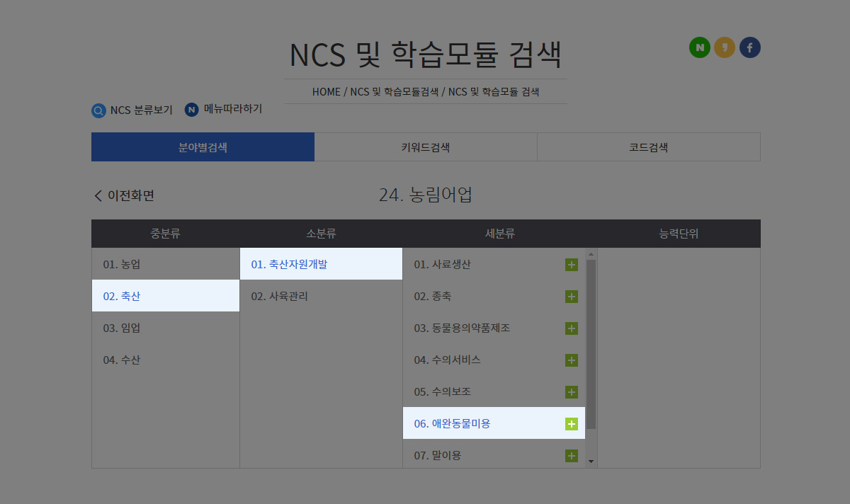Click the 메뉴따라하기 N icon

[191, 110]
